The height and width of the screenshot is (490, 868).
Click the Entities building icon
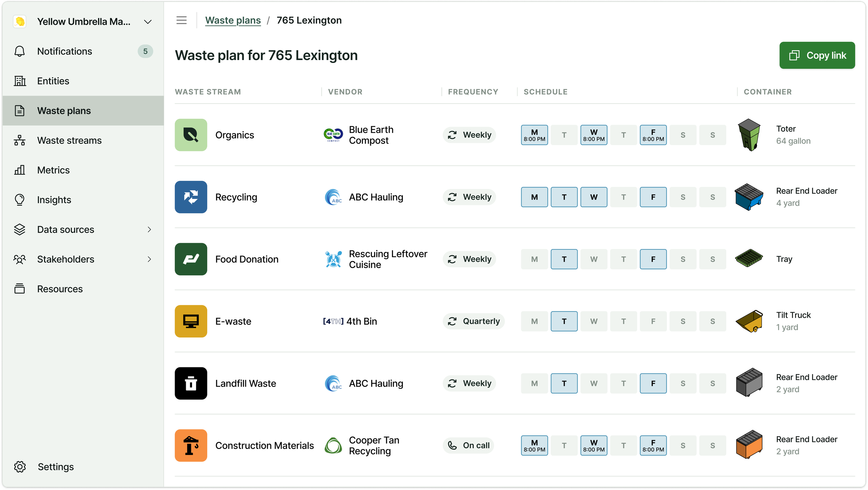coord(20,81)
